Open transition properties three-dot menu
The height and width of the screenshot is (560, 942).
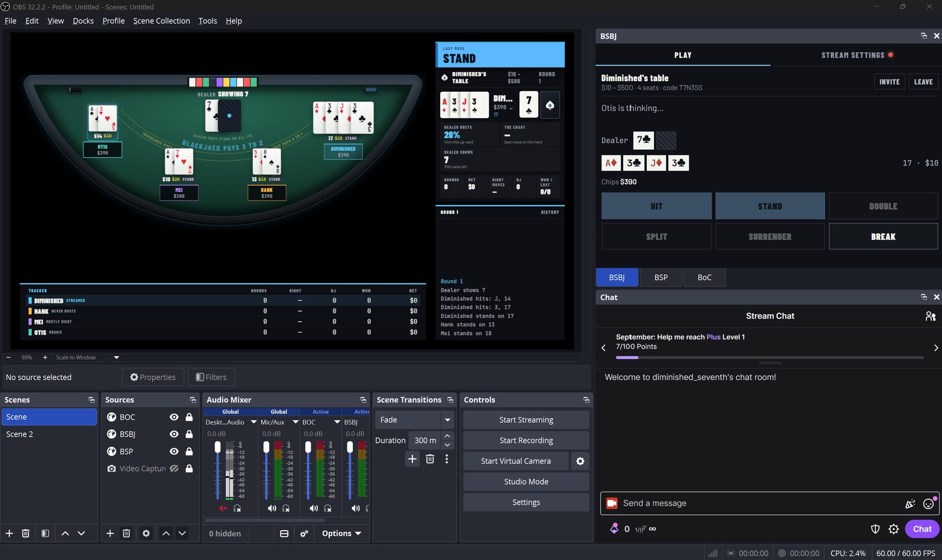446,459
